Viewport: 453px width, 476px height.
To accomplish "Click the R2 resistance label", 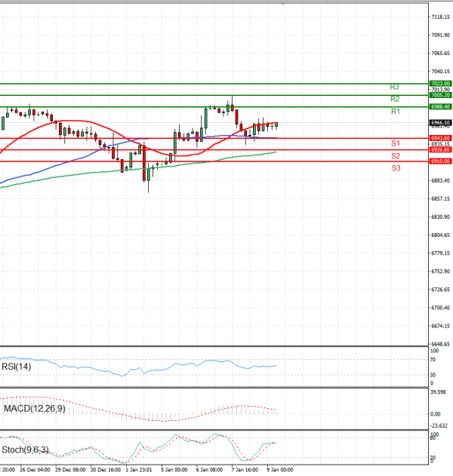I will pyautogui.click(x=395, y=99).
